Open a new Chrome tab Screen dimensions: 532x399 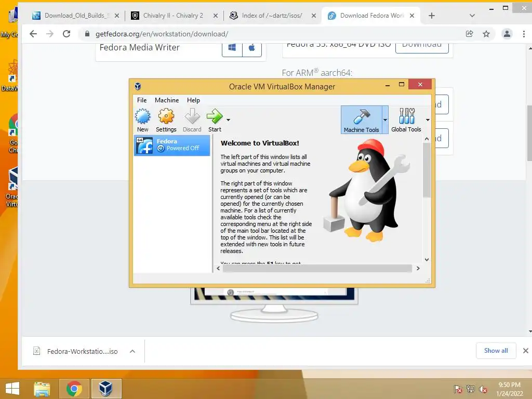point(432,16)
